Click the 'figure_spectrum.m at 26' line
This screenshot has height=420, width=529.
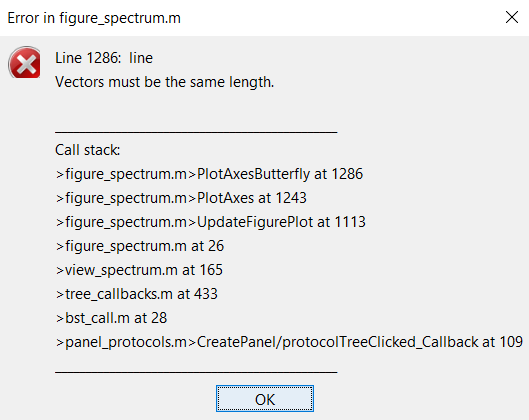[140, 246]
